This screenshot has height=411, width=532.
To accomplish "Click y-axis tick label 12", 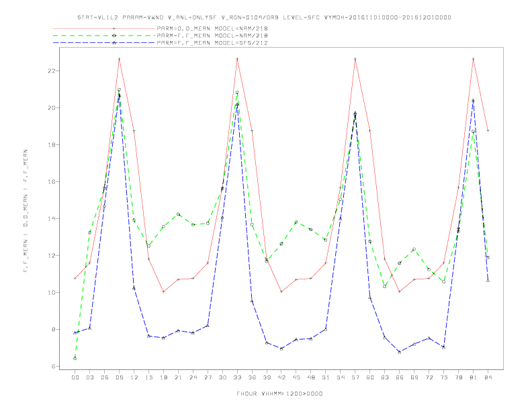I will coord(52,256).
